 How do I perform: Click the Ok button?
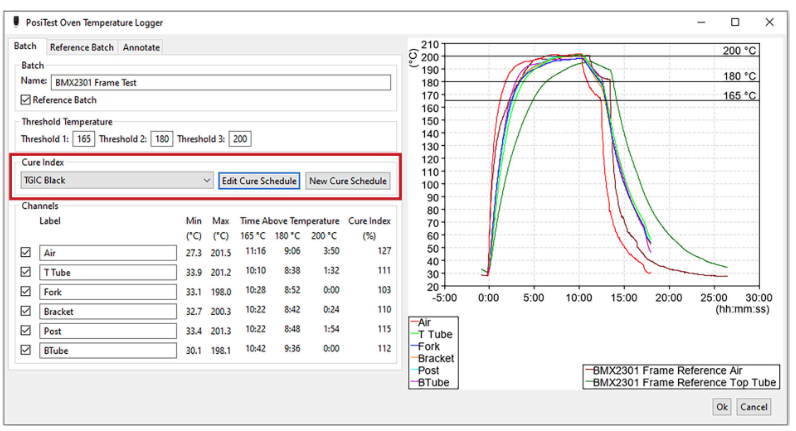[722, 407]
